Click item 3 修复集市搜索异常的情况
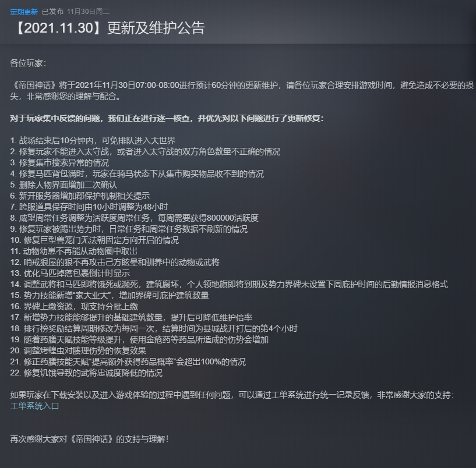 point(59,162)
